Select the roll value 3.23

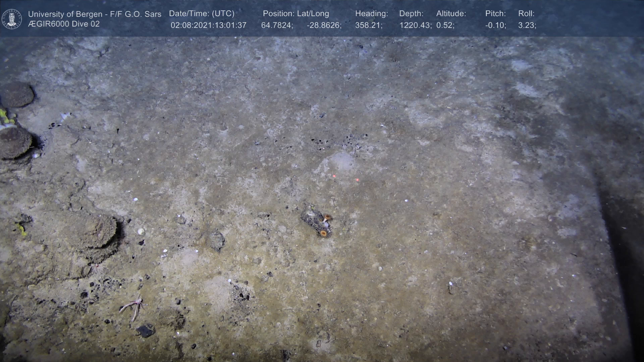coord(527,25)
